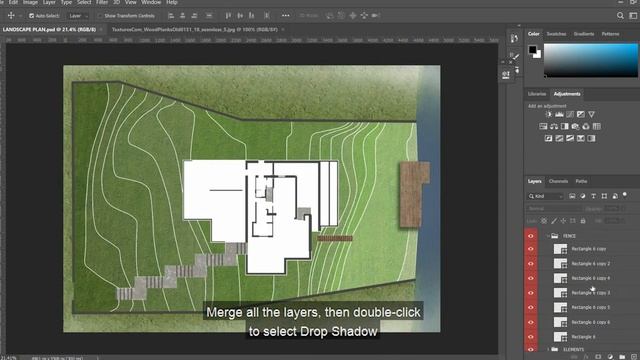
Task: Click the Align bottom edges icon
Action: coord(251,16)
